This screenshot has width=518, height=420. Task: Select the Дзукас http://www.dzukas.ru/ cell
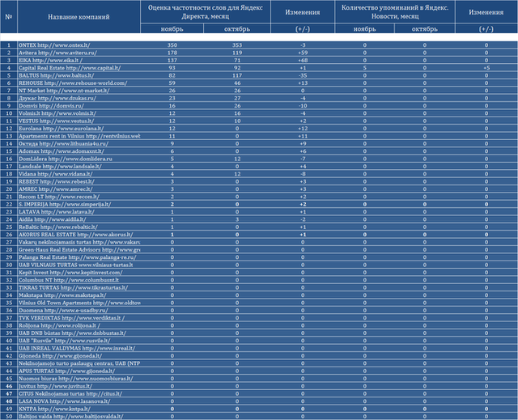tap(79, 98)
